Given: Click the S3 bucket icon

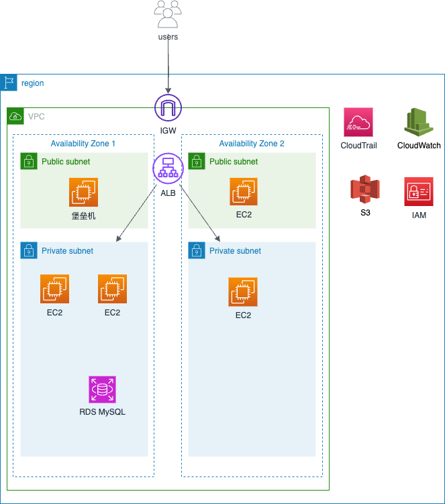Looking at the screenshot, I should [x=365, y=190].
